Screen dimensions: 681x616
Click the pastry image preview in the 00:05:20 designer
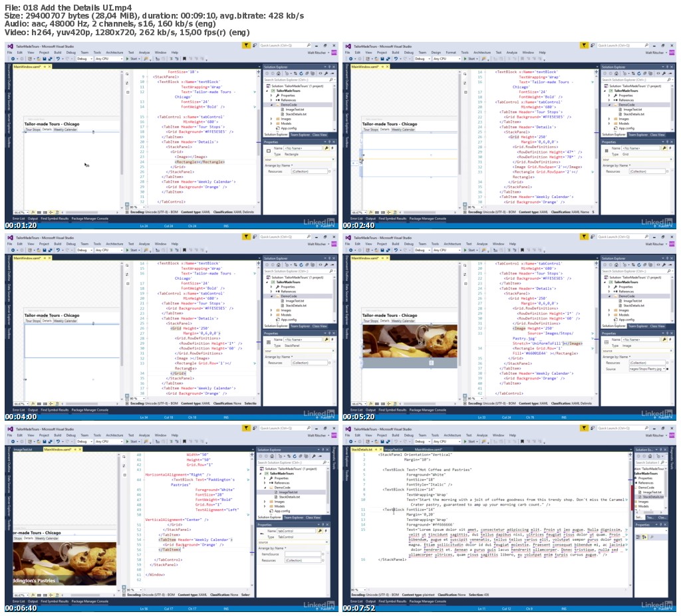click(410, 341)
